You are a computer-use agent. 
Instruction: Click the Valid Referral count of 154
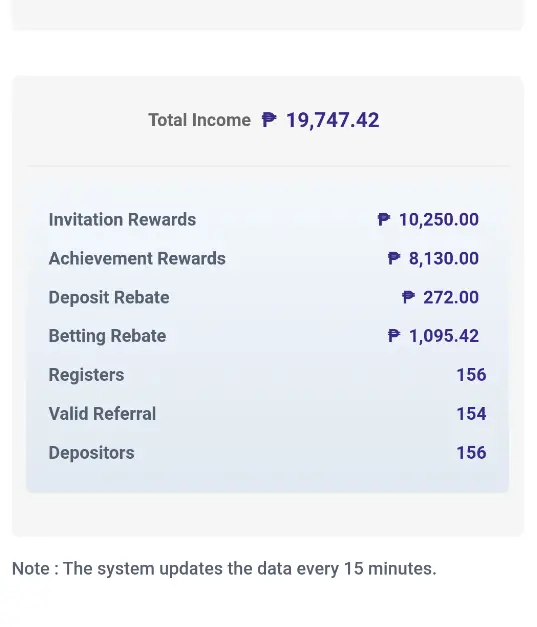471,413
